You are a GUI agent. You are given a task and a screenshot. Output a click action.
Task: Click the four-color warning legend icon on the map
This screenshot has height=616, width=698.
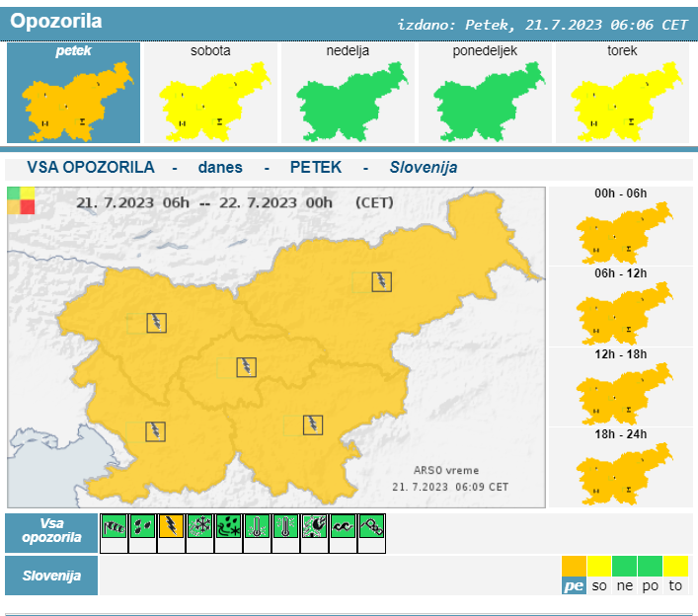[x=21, y=200]
